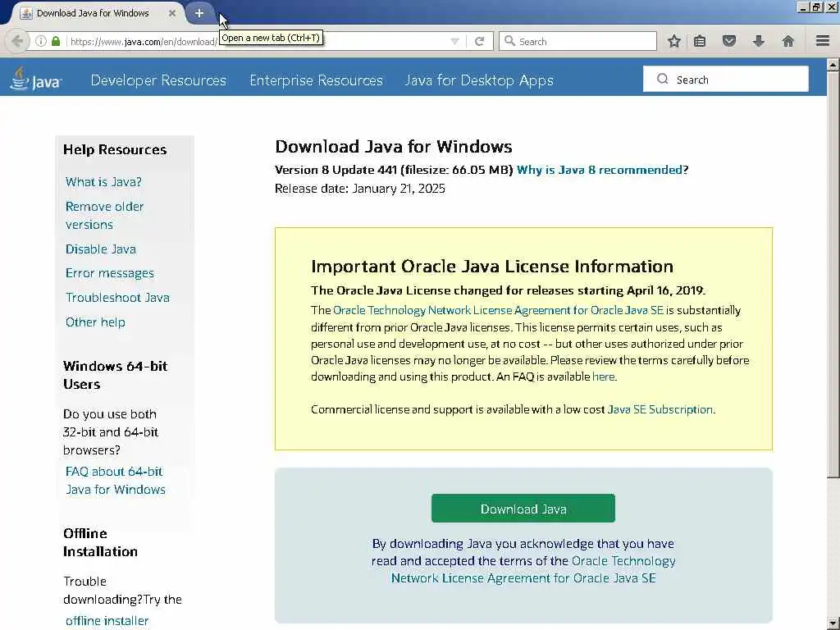Open the Firefox hamburger menu
Viewport: 840px width, 630px height.
(823, 41)
